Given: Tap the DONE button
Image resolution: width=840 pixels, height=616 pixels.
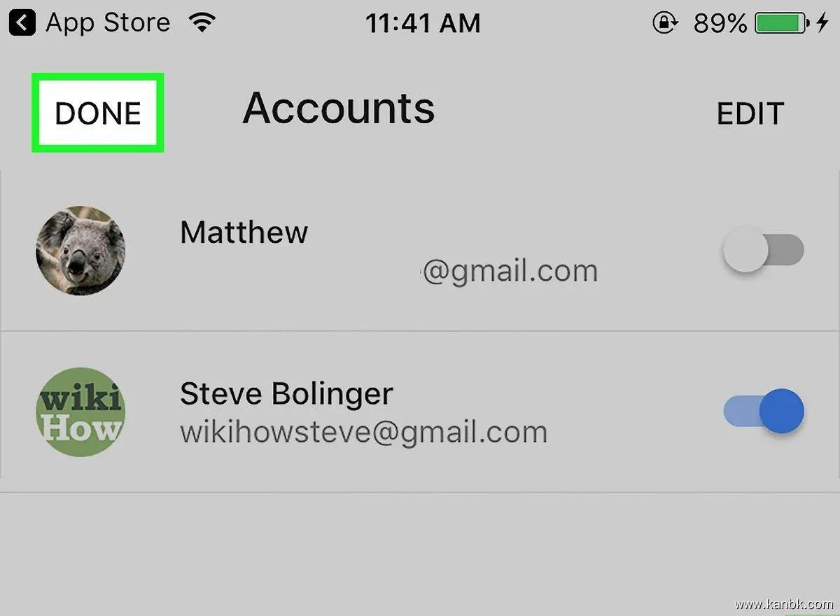Looking at the screenshot, I should coord(98,113).
